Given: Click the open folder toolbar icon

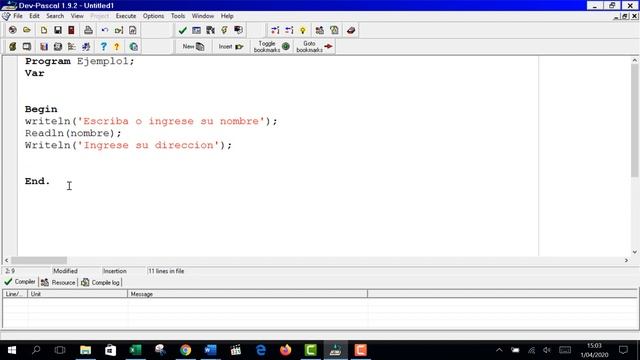Looking at the screenshot, I should click(x=27, y=30).
